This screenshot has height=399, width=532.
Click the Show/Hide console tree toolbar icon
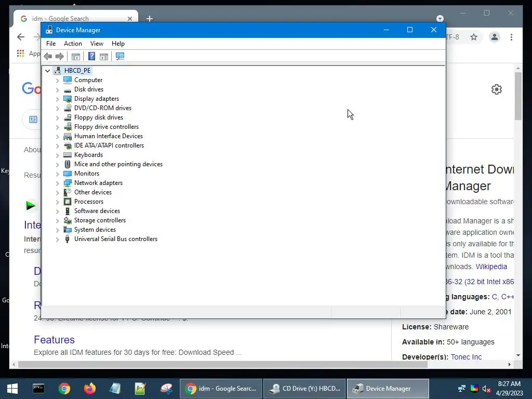[x=76, y=56]
